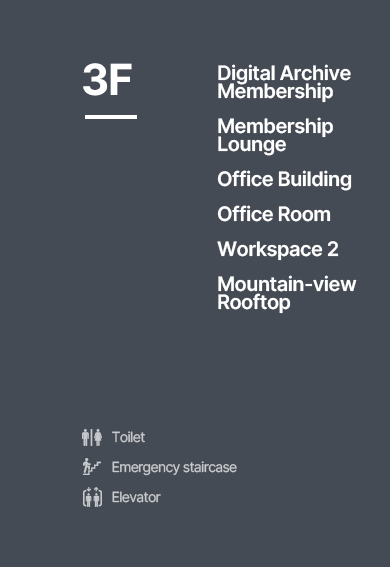Click the word Rooftop
The width and height of the screenshot is (390, 567).
pos(254,303)
